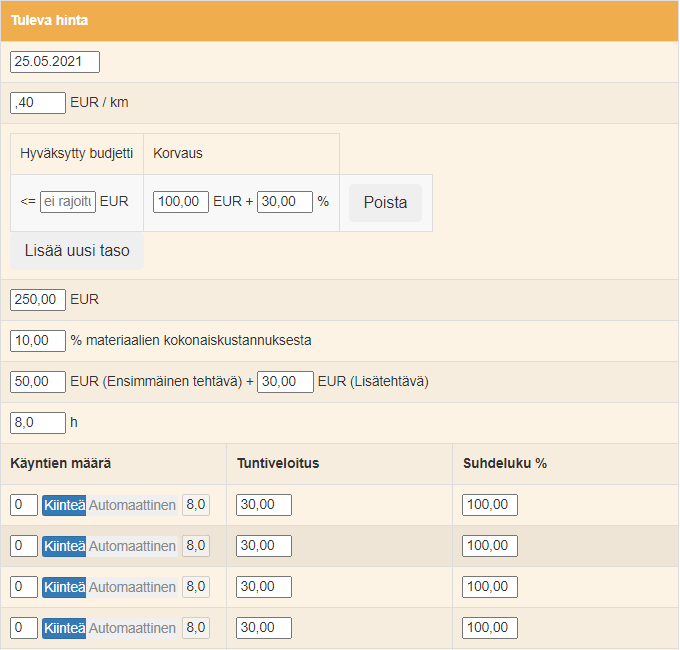The height and width of the screenshot is (650, 680).
Task: Edit the materiaalien kokonaiskustannuksesta percentage field
Action: click(38, 341)
